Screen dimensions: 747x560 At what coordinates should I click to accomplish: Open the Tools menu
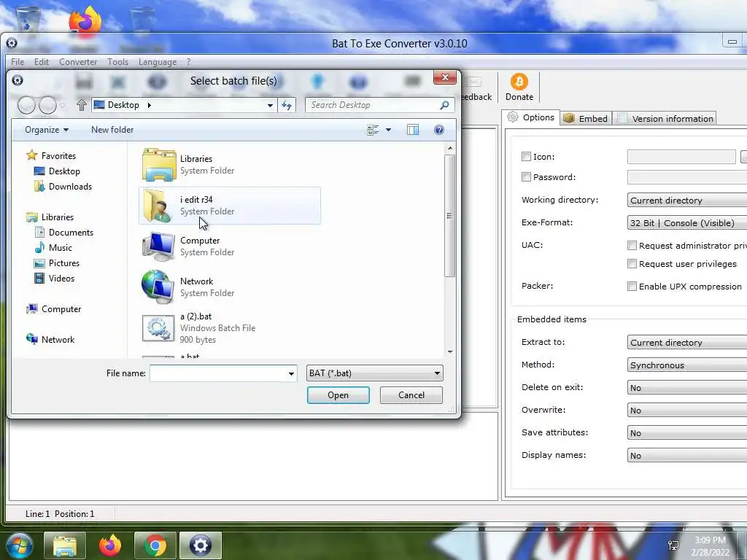pos(117,62)
